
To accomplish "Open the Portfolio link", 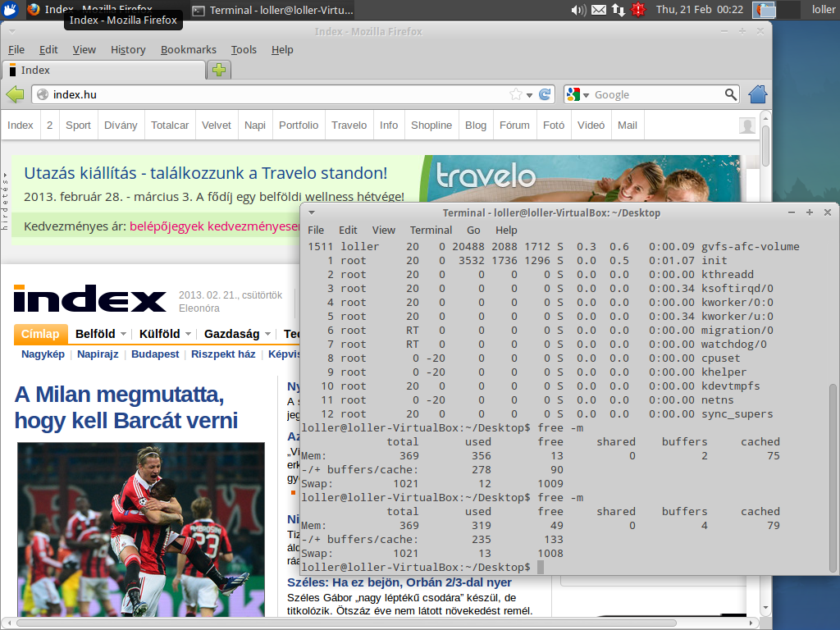I will 299,126.
